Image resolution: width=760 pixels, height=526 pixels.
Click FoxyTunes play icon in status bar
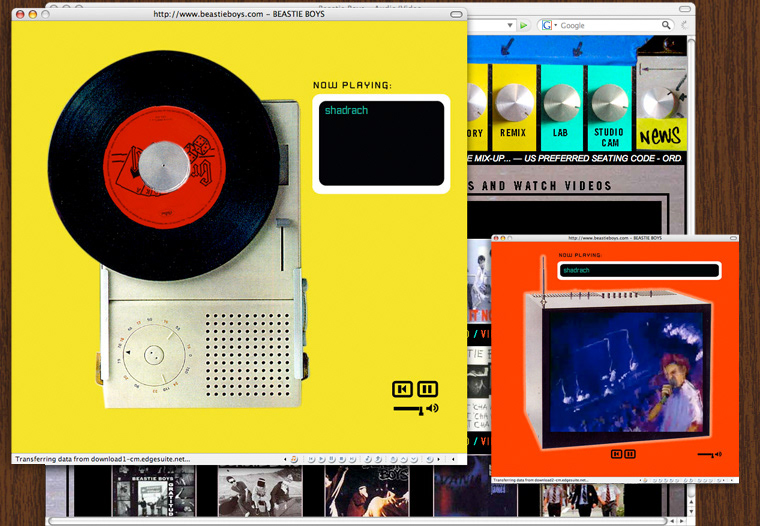click(321, 459)
